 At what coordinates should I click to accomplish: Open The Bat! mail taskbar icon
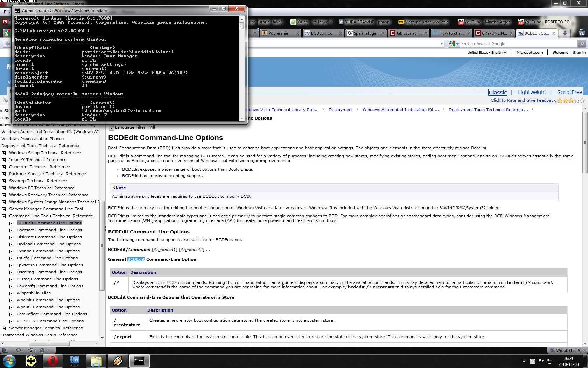coord(31,361)
